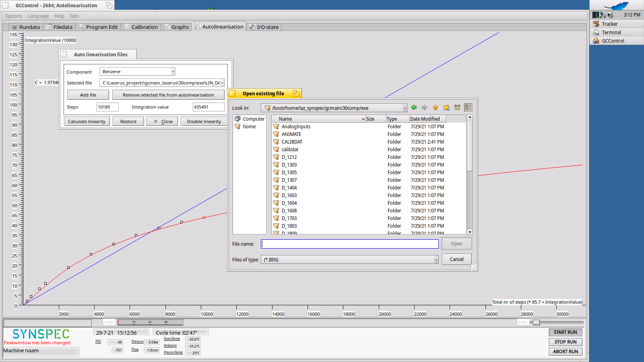The height and width of the screenshot is (362, 644).
Task: Sort files by Date Modified column
Action: point(427,119)
